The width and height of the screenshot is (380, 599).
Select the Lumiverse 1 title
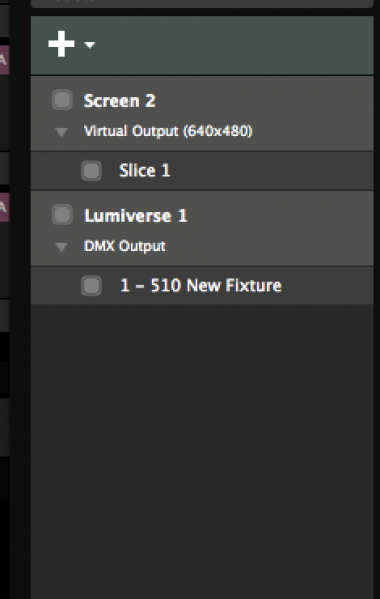point(136,216)
